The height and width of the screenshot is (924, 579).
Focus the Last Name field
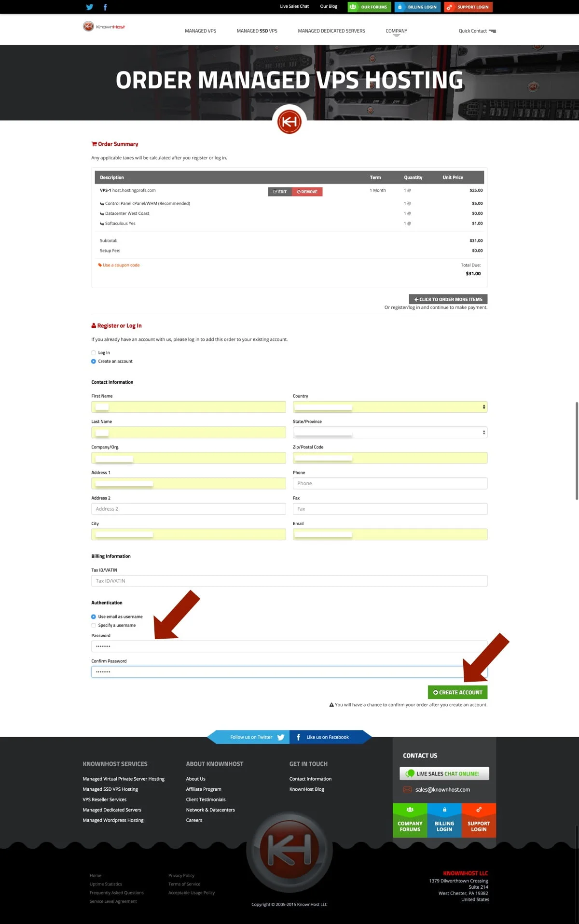(x=189, y=433)
